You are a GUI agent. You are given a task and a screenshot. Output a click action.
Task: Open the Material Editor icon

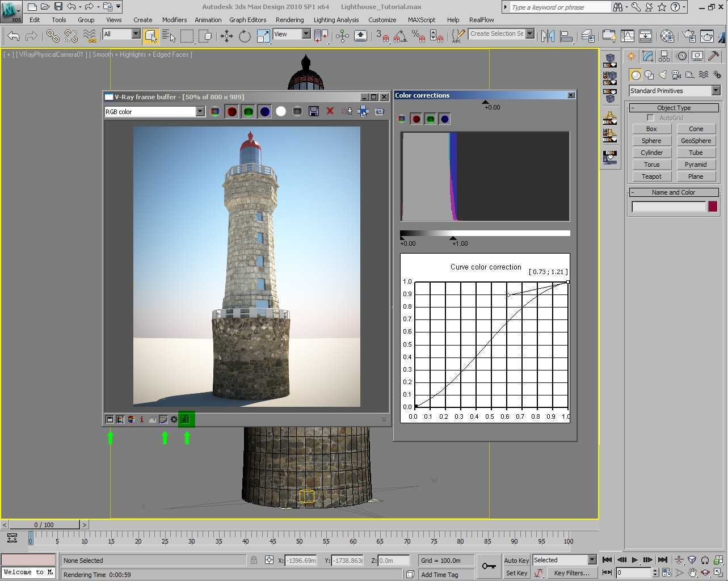click(667, 36)
